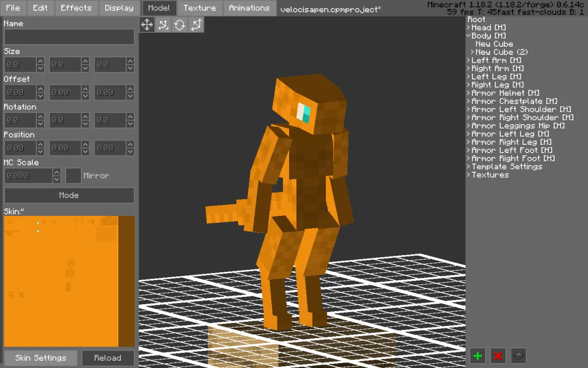Select the Armor Right Foot [H] row
Viewport: 588px width, 368px height.
(x=514, y=158)
